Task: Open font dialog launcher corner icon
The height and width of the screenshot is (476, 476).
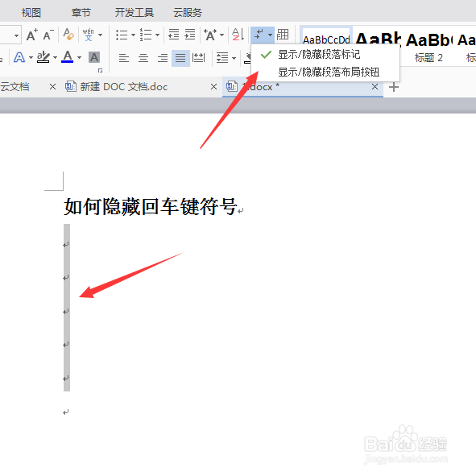Action: [100, 71]
